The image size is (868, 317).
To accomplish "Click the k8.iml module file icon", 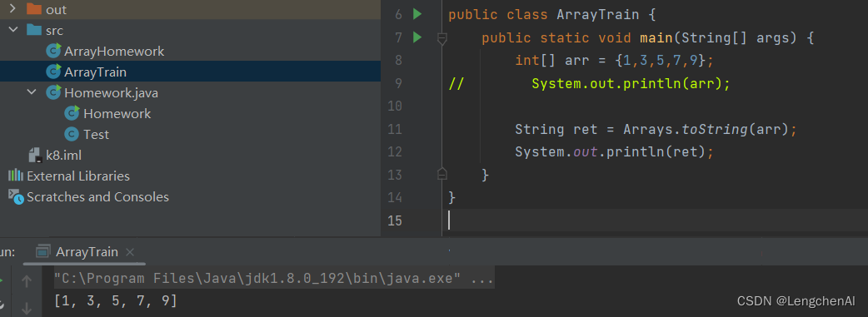I will coord(35,156).
